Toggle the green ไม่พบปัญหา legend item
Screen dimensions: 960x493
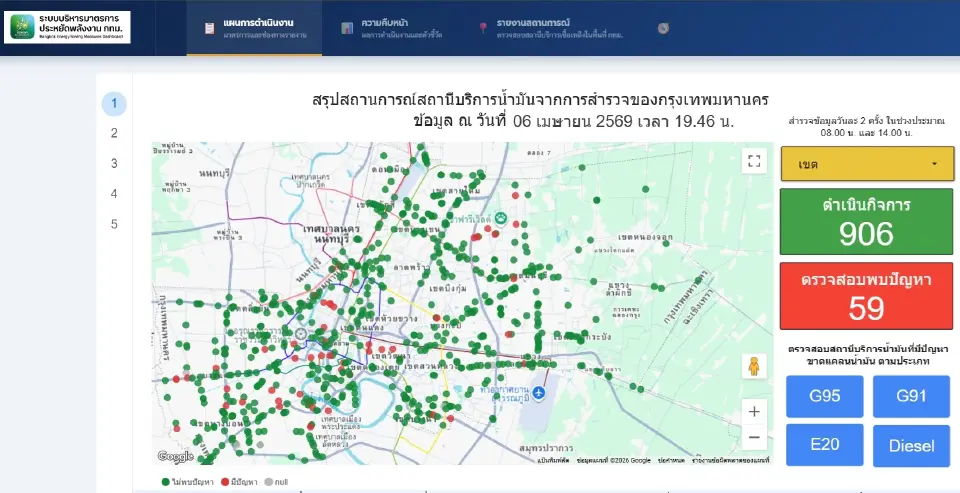click(187, 482)
